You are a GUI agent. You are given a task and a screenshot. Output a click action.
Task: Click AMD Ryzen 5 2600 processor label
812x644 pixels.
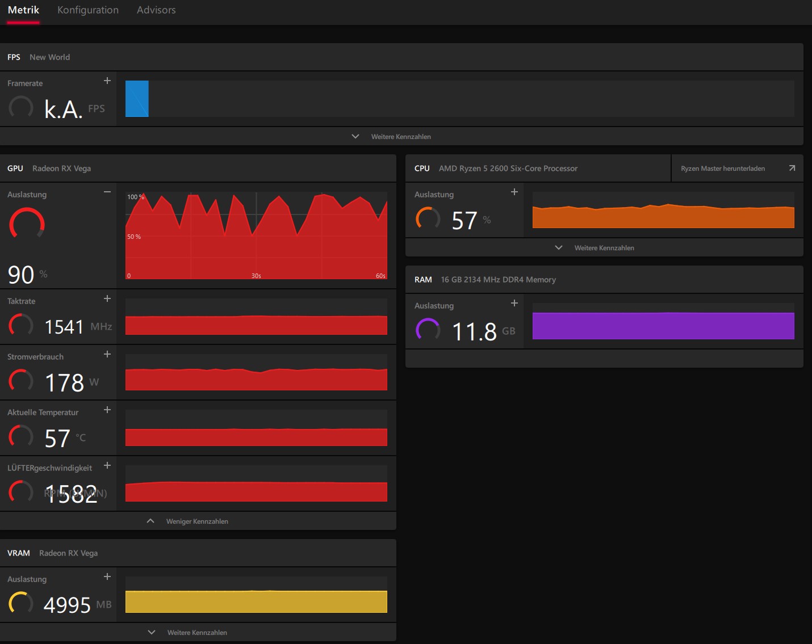click(508, 169)
